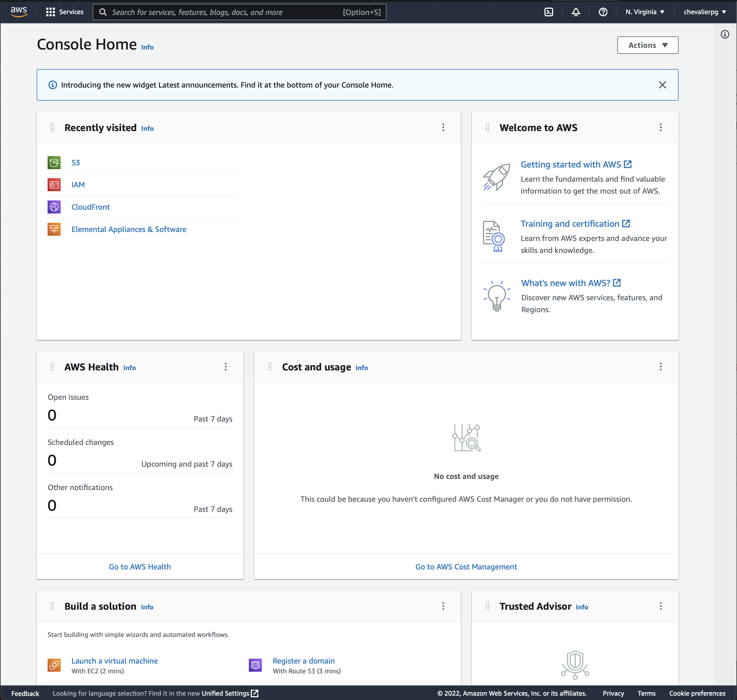Open Build a solution widget options menu
The width and height of the screenshot is (737, 700).
[443, 606]
